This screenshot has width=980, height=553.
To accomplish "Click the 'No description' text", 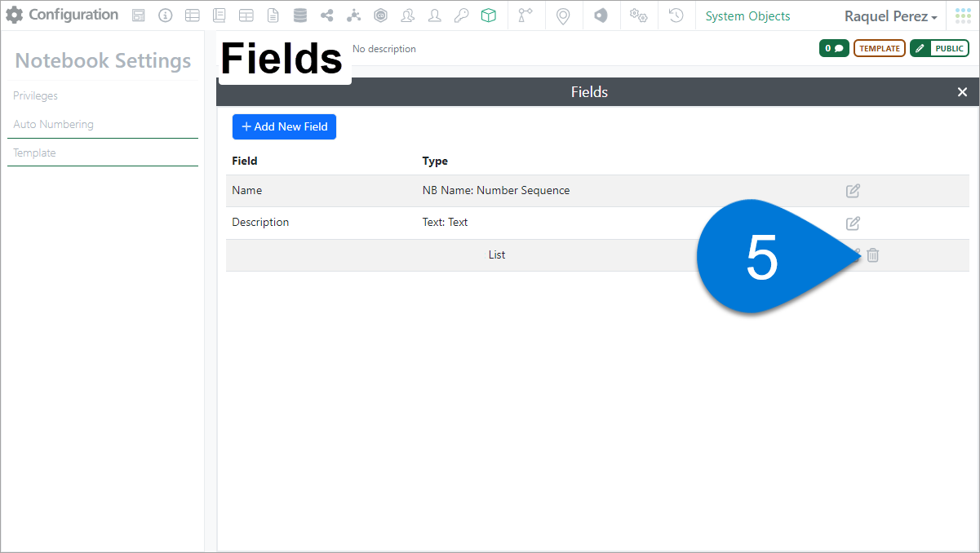I will click(384, 49).
